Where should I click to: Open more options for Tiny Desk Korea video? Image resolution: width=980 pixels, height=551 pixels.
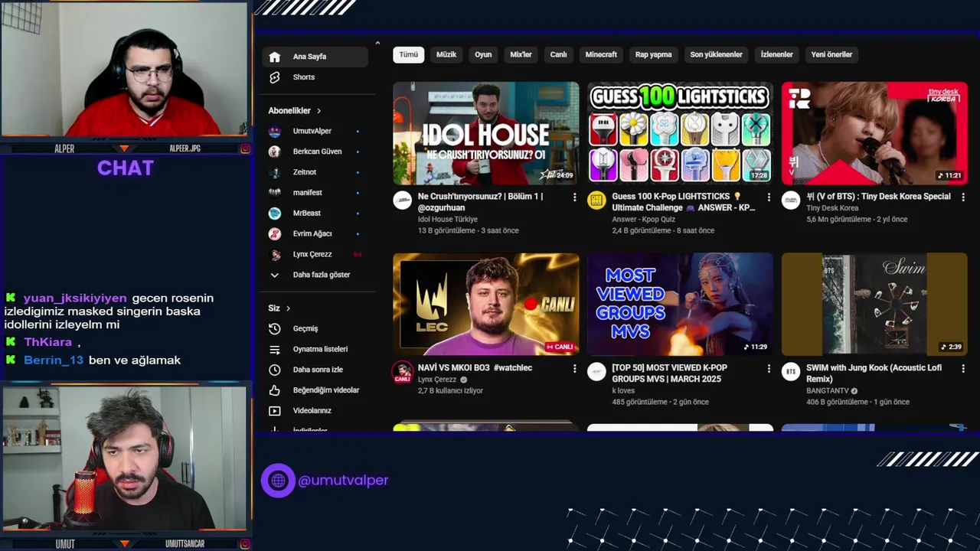click(963, 197)
